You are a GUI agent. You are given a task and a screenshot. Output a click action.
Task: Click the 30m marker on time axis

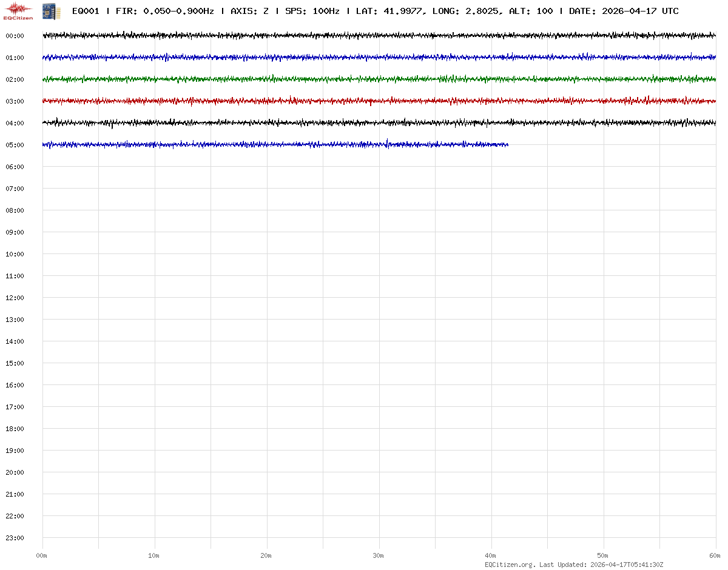379,555
